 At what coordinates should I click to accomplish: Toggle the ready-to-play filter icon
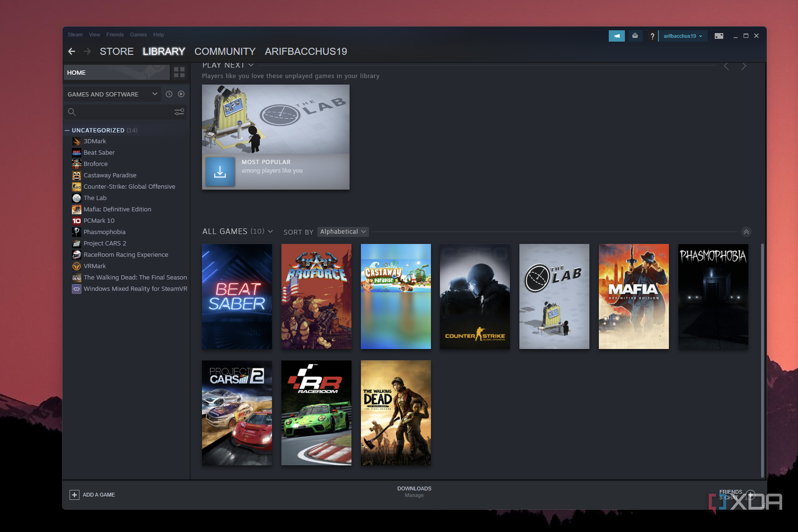tap(181, 94)
